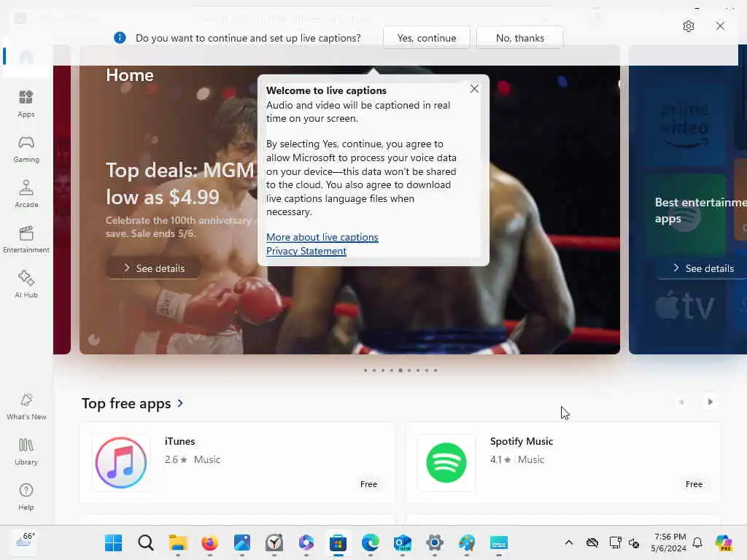Open the Microsoft 365 Copilot taskbar icon

[306, 542]
